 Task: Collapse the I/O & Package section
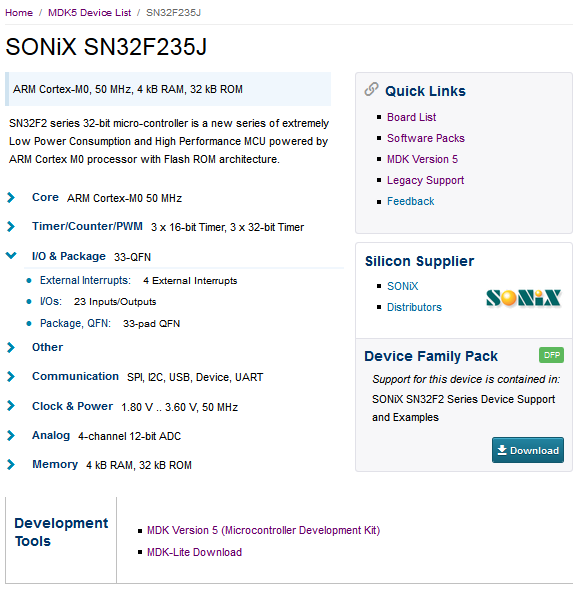tap(11, 255)
